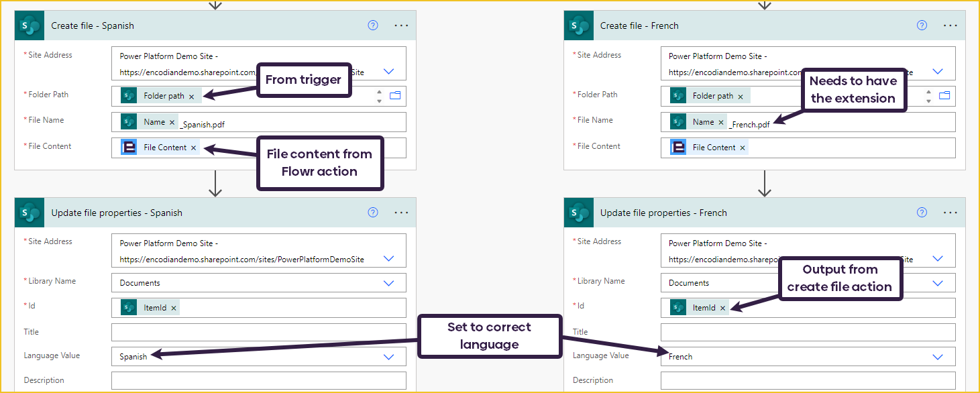Open help for Create file - Spanish

pyautogui.click(x=373, y=25)
